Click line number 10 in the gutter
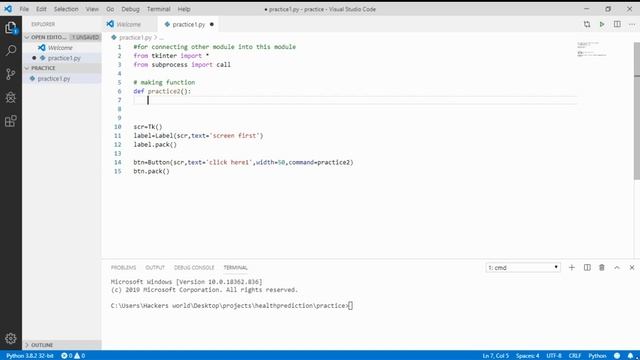Screen dimensions: 640x360 (118, 127)
